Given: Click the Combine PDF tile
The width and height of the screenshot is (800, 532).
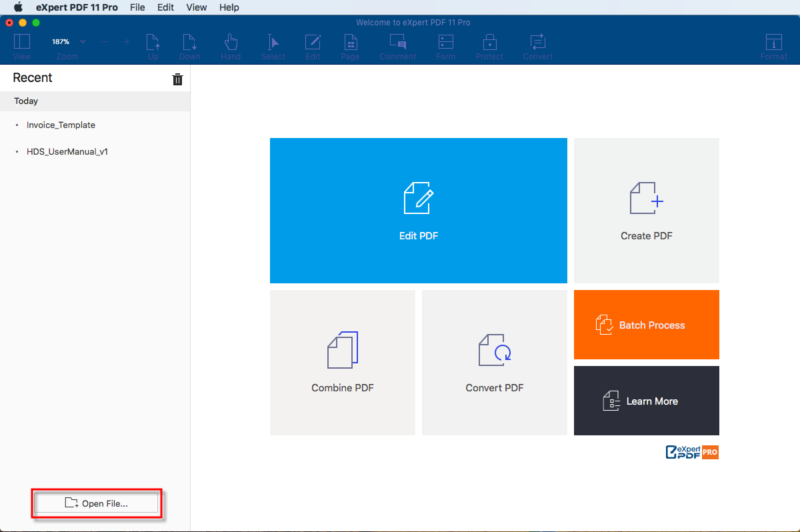Looking at the screenshot, I should [x=343, y=363].
